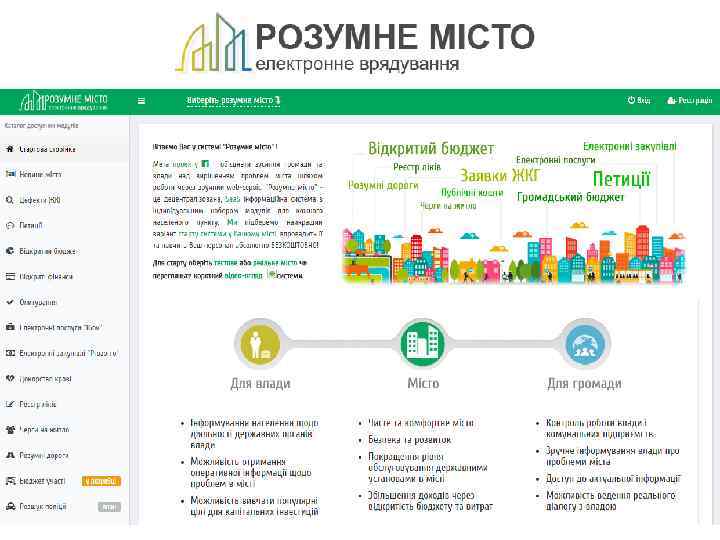Viewport: 720px width, 540px height.
Task: Click 'Публічні кошти' in the word cloud
Action: [472, 192]
